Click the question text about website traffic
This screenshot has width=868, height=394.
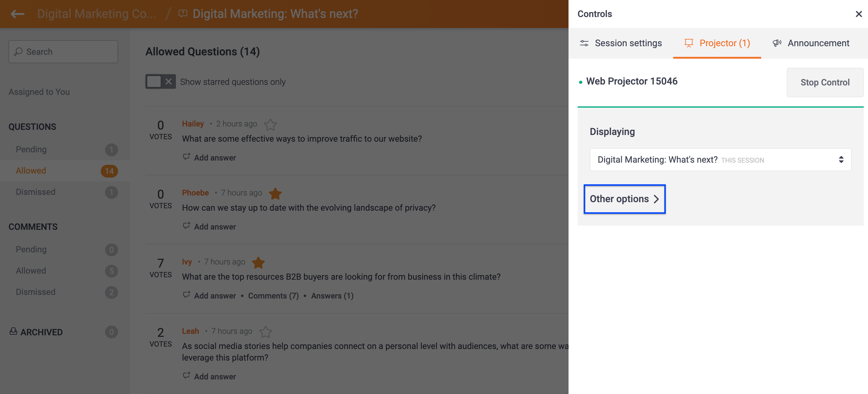coord(302,139)
